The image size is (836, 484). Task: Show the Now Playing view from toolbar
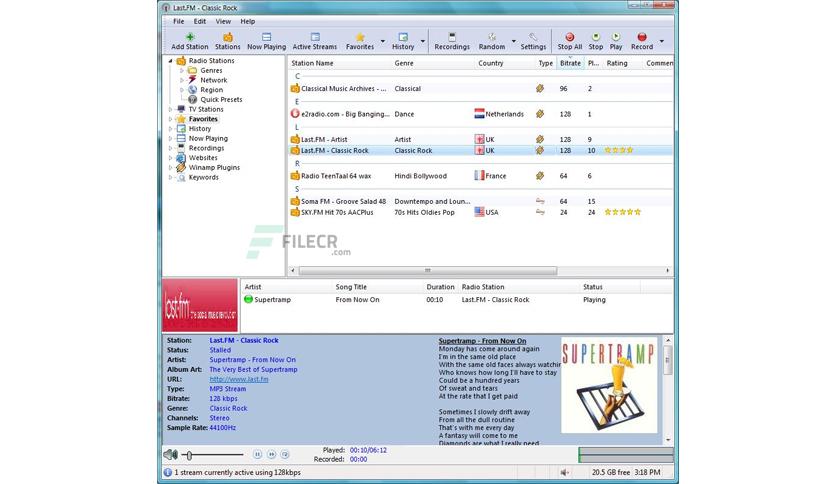(267, 41)
